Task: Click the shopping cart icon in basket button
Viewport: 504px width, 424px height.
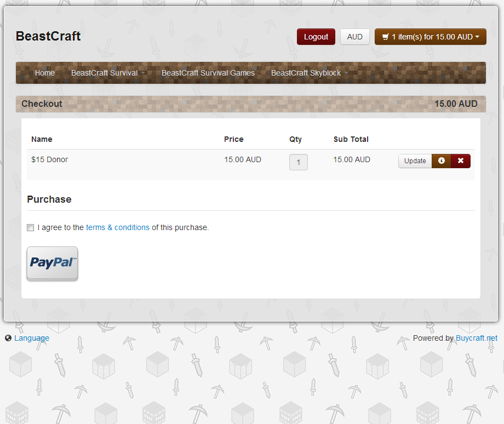Action: (385, 37)
